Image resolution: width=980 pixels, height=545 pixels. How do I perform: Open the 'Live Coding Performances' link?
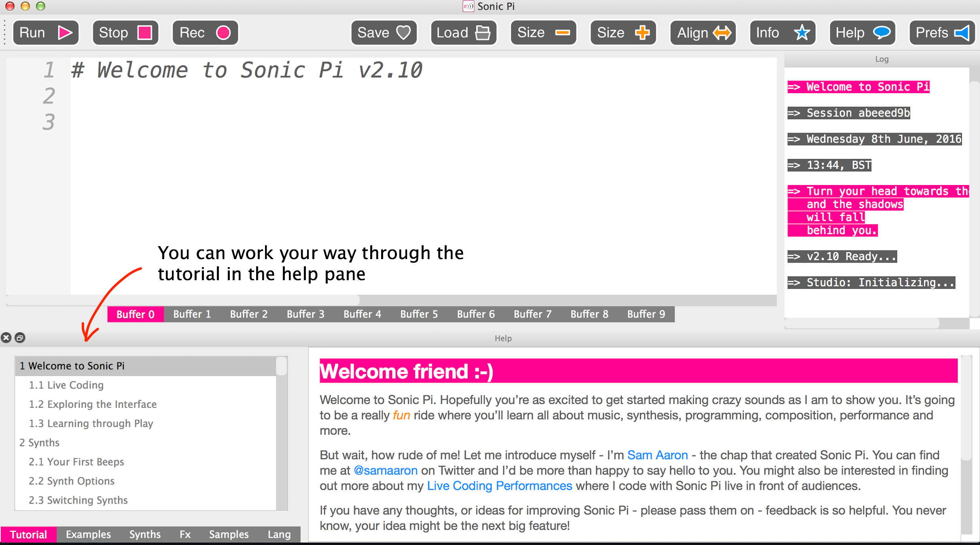pos(500,486)
